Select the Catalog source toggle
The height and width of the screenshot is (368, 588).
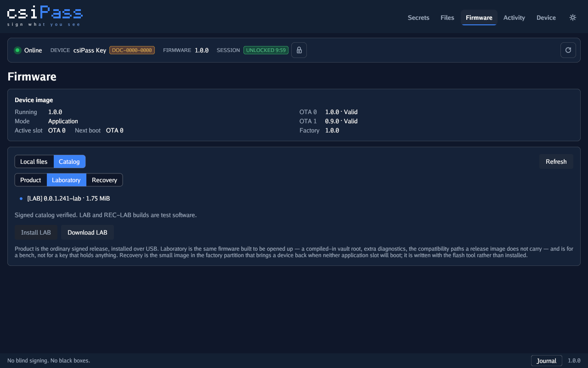69,161
